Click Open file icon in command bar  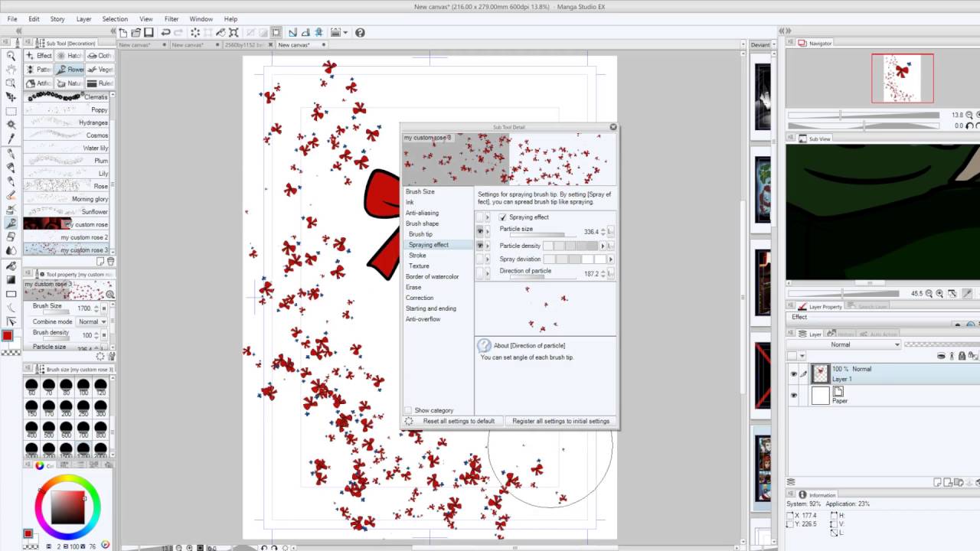click(136, 32)
